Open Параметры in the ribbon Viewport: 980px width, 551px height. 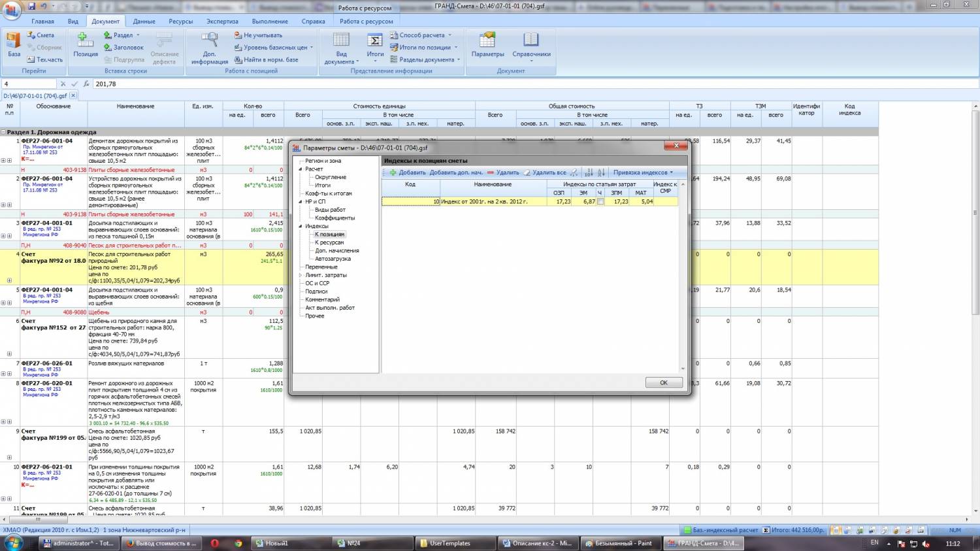(487, 44)
